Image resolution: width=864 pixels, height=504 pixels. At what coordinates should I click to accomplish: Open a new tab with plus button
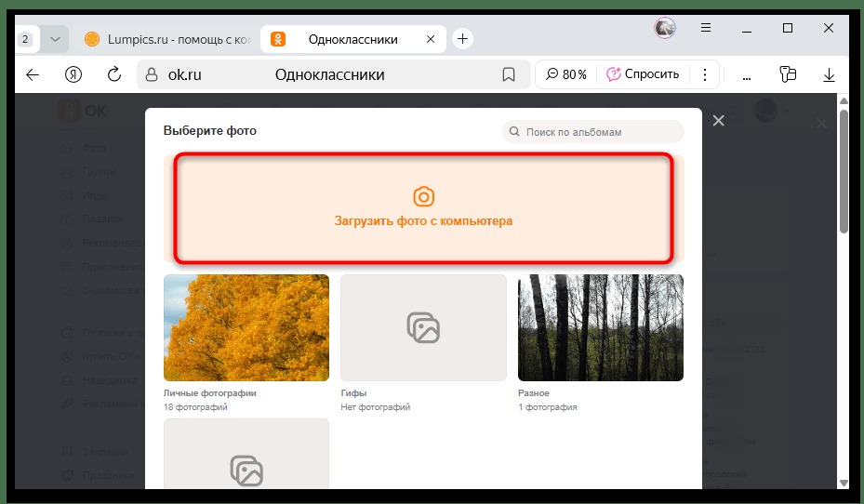point(462,38)
